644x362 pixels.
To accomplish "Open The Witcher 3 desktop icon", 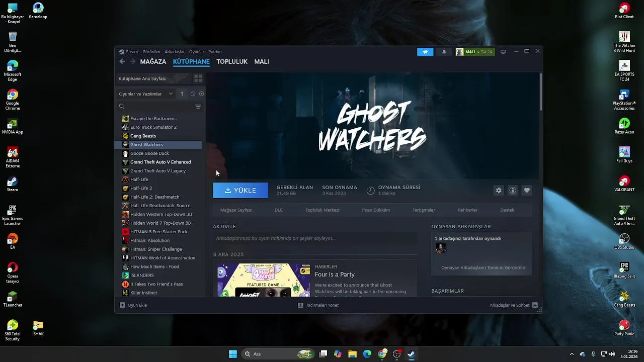I will pos(624,42).
